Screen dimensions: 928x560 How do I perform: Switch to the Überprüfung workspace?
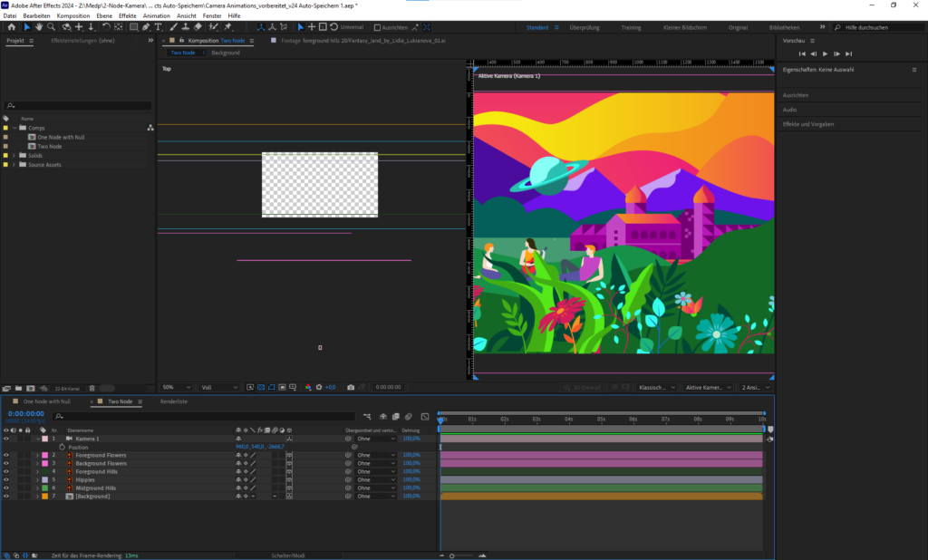coord(585,27)
